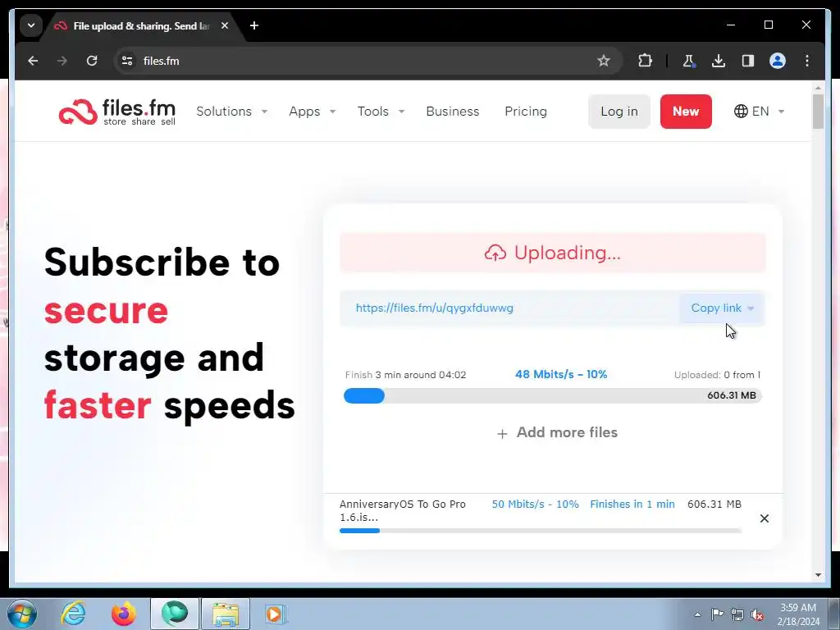Open Action Center flag icon

coord(717,614)
